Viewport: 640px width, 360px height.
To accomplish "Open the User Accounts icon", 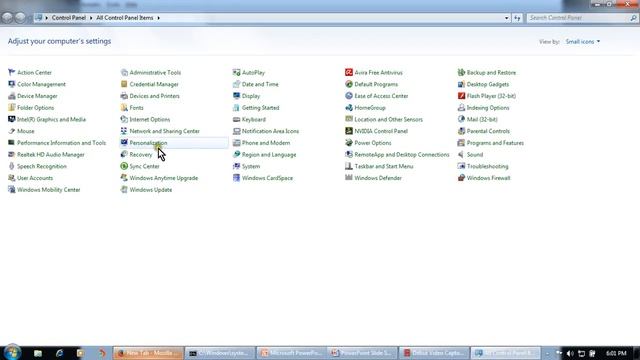I will 11,178.
